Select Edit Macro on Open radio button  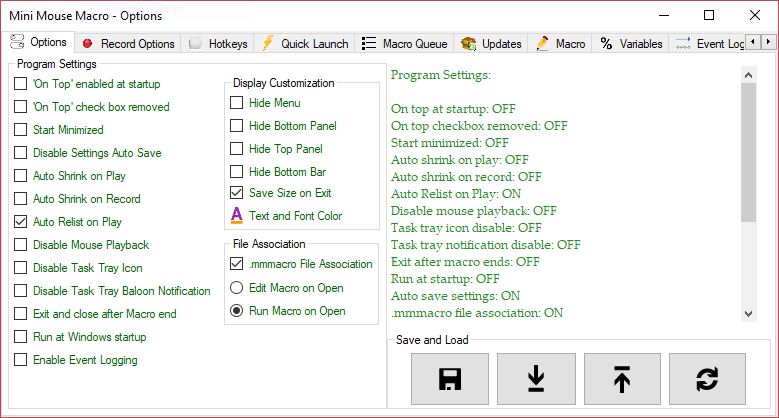pyautogui.click(x=237, y=288)
